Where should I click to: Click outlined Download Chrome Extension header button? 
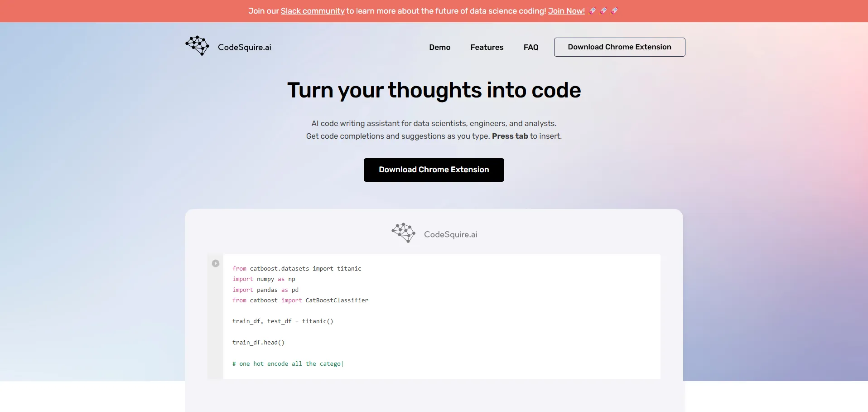coord(619,47)
